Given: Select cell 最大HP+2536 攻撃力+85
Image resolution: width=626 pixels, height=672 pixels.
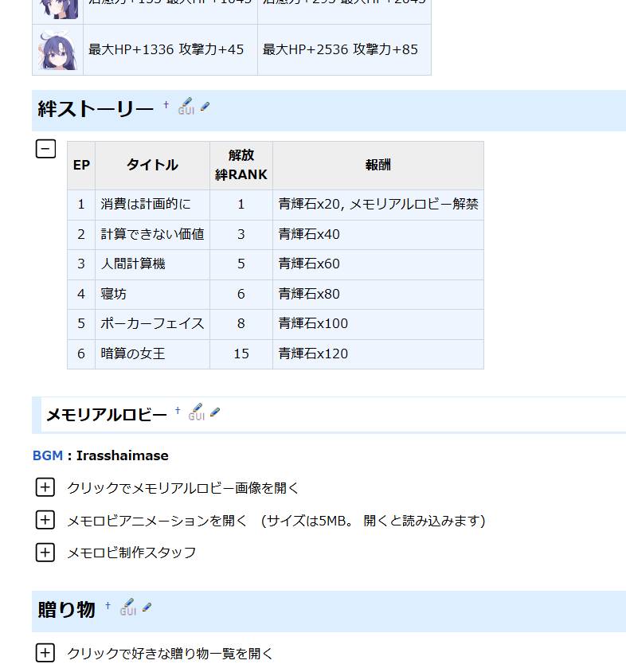Looking at the screenshot, I should (344, 49).
